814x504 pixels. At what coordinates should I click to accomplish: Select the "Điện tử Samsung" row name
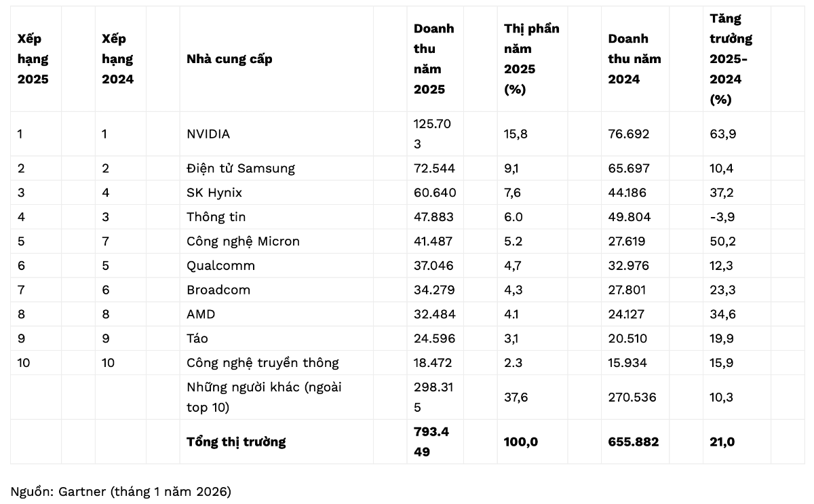click(x=241, y=168)
